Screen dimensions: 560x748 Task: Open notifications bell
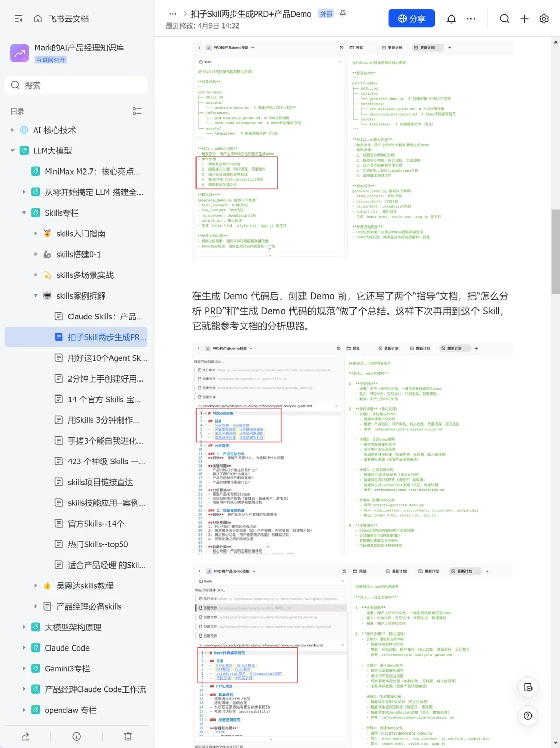tap(452, 19)
